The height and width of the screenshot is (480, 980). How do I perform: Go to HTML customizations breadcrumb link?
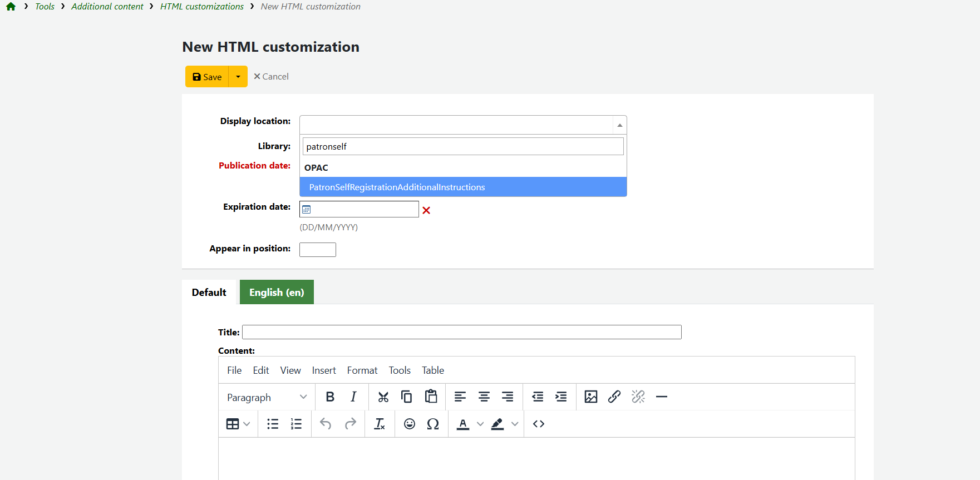click(x=202, y=7)
